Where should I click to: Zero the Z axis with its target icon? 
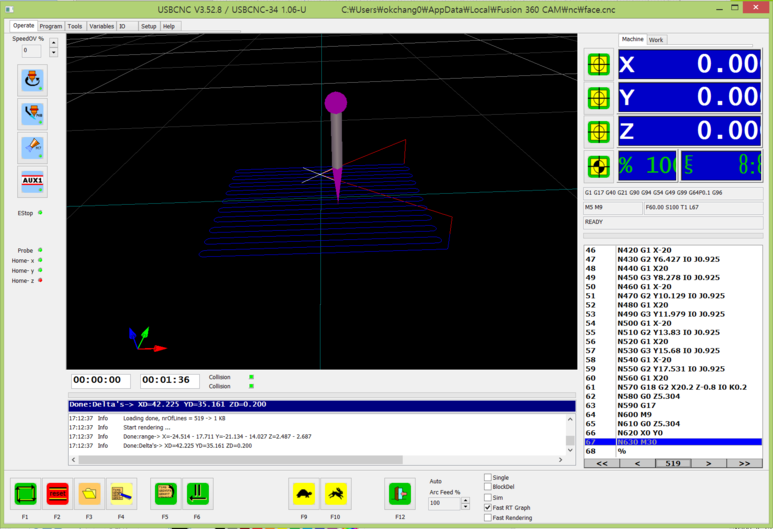pos(598,132)
